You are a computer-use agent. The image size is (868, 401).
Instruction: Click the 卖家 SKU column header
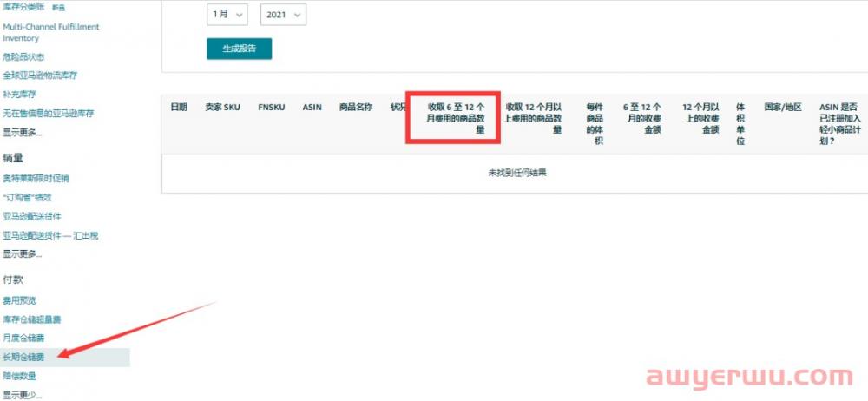click(x=222, y=108)
